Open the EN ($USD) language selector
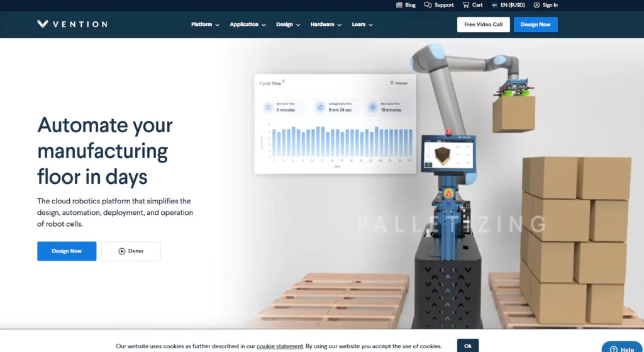Screen dimensions: 644x352 click(508, 5)
